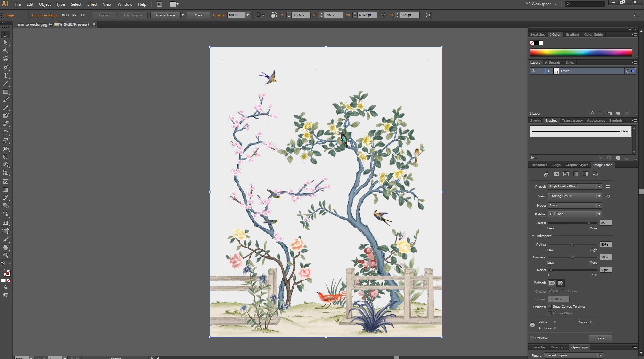
Task: Select the Type tool
Action: 6,75
